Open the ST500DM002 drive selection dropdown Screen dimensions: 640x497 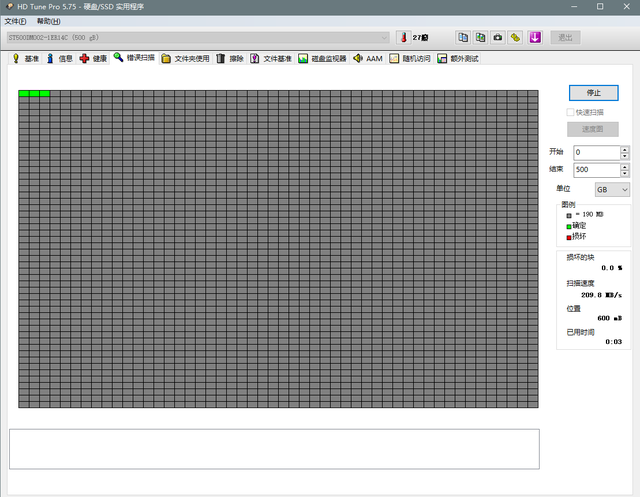198,38
